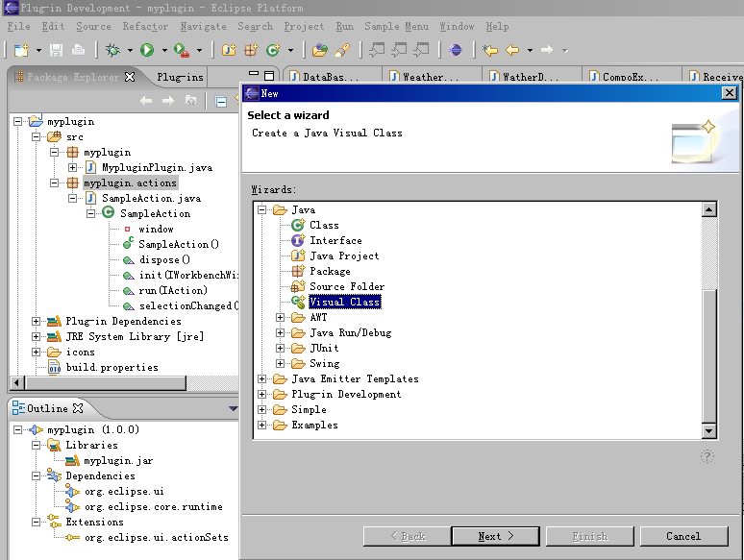Viewport: 744px width, 560px height.
Task: Click the Last Edit Location arrow icon
Action: pos(489,50)
